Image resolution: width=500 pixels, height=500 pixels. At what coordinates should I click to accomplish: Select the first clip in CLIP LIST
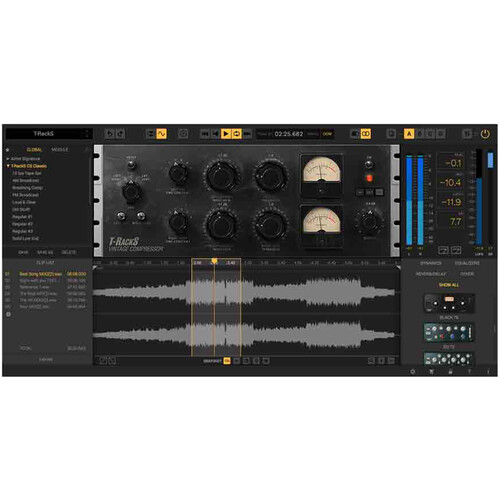click(x=45, y=274)
